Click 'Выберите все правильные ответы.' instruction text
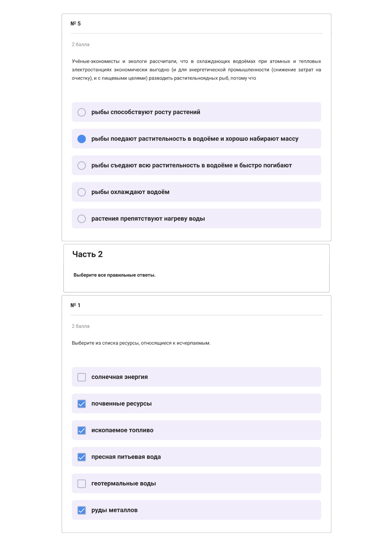Screen dimensions: 392x555 pyautogui.click(x=115, y=275)
